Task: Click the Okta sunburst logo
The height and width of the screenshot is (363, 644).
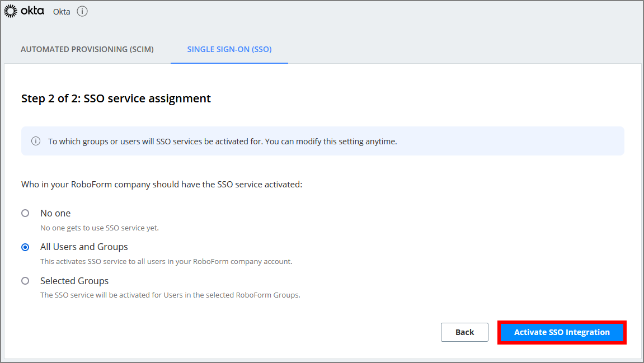Action: coord(11,11)
